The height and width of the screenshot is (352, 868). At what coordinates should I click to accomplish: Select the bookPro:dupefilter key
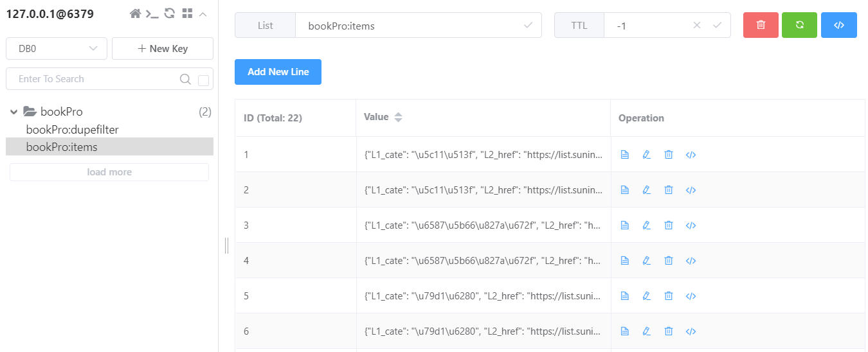tap(72, 129)
